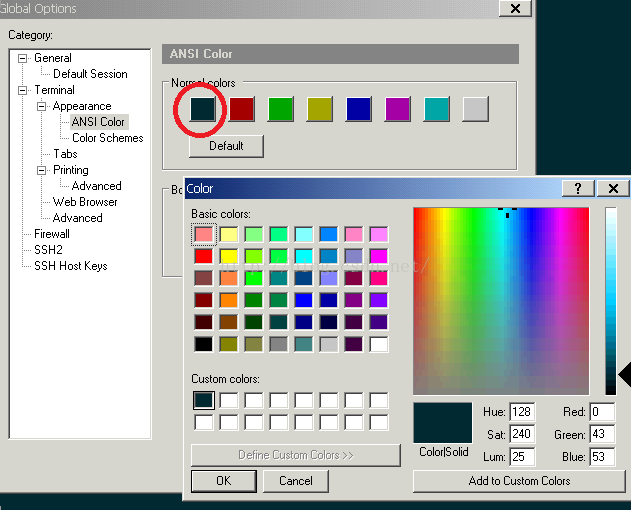Select Advanced under Terminal

77,218
